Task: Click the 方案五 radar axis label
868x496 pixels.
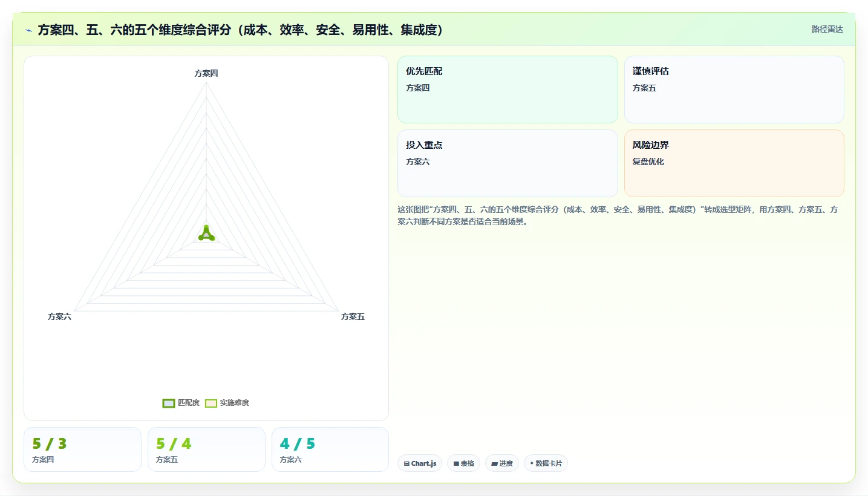Action: pos(353,316)
